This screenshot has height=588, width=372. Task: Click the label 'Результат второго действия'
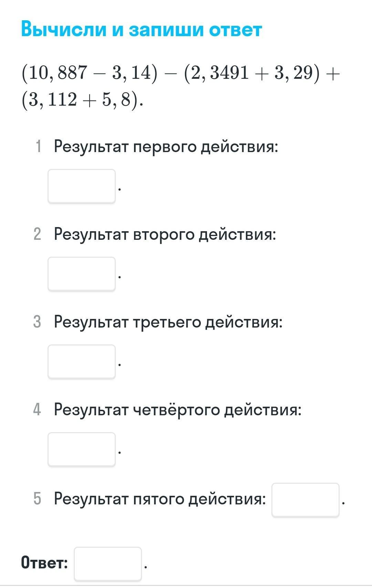(x=165, y=234)
